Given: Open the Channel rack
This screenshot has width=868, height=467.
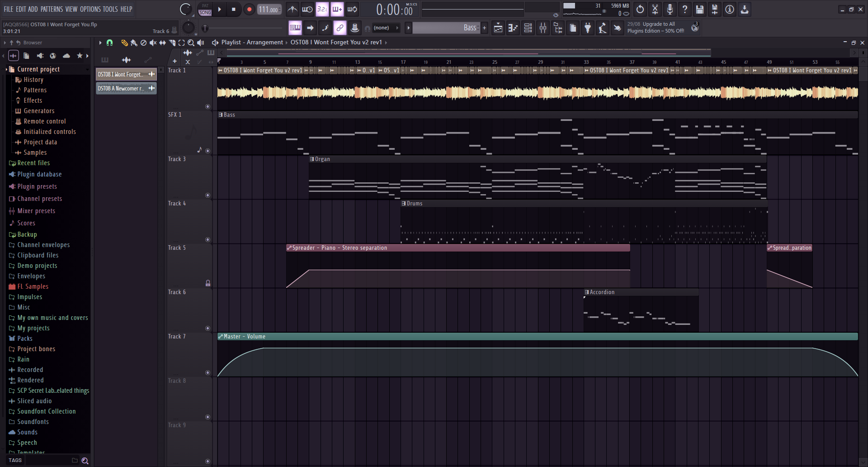Looking at the screenshot, I should (x=528, y=28).
